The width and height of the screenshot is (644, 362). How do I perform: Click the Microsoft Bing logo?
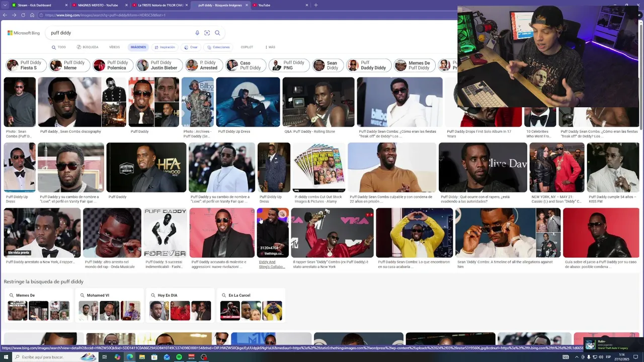[x=24, y=33]
